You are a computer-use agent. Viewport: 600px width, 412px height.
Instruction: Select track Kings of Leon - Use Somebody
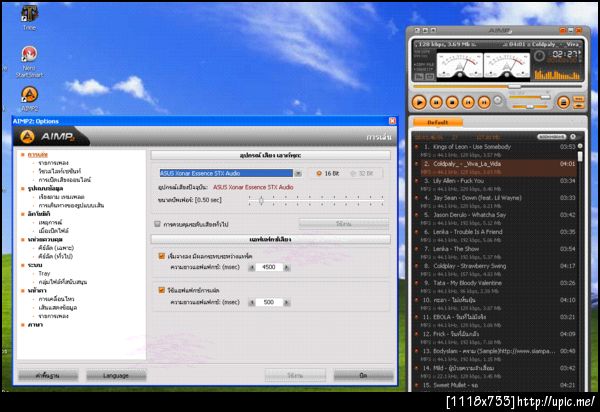496,151
